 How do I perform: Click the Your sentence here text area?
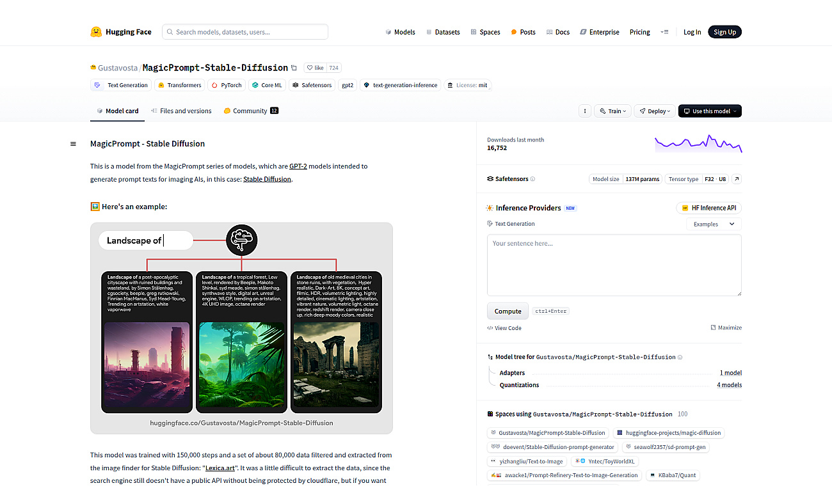point(614,265)
